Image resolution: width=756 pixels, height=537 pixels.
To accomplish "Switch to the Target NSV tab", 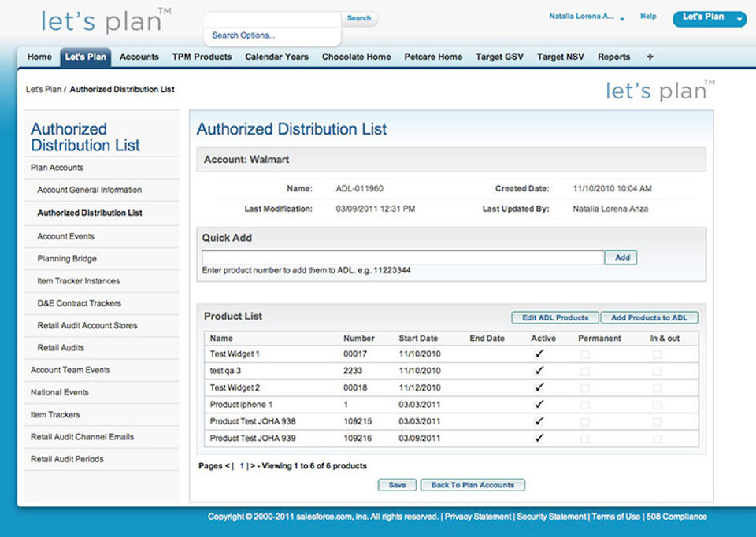I will [x=560, y=57].
